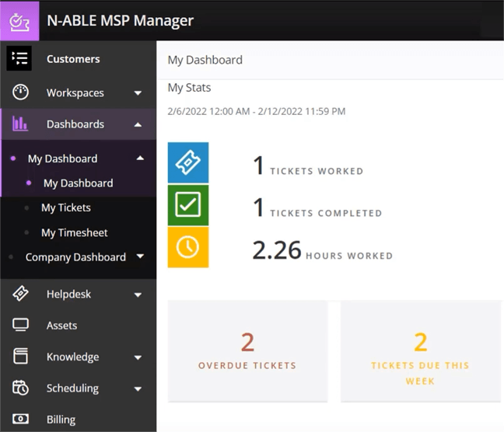Select the Scheduling menu label
504x432 pixels.
[72, 388]
